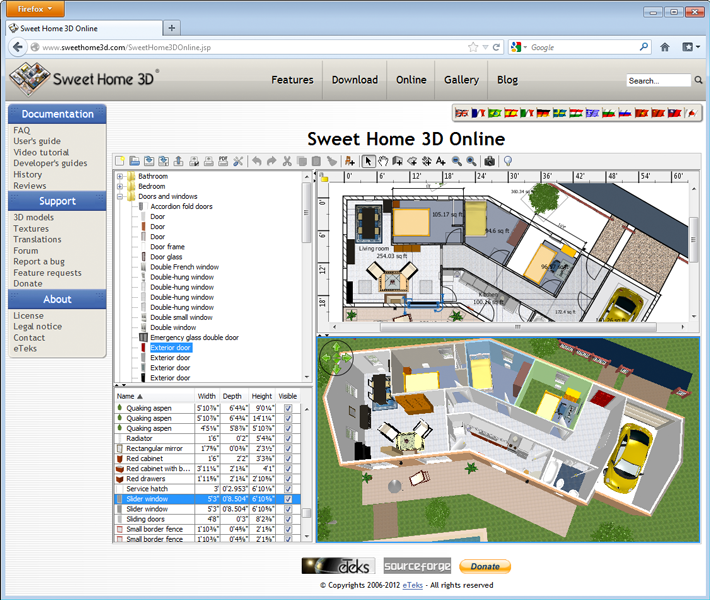This screenshot has height=600, width=710.
Task: Activate the Select arrow tool
Action: [x=368, y=161]
